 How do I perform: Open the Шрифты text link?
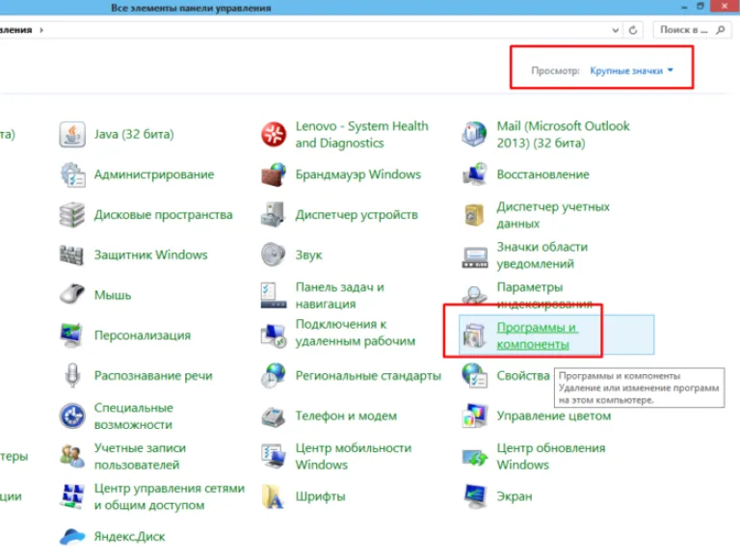[x=321, y=496]
